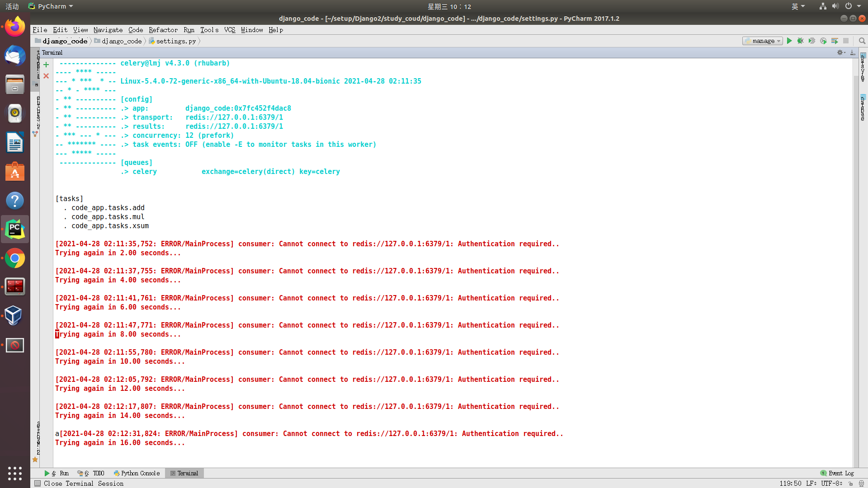Click the cursor position 119:50 indicator
This screenshot has height=488, width=868.
[790, 483]
